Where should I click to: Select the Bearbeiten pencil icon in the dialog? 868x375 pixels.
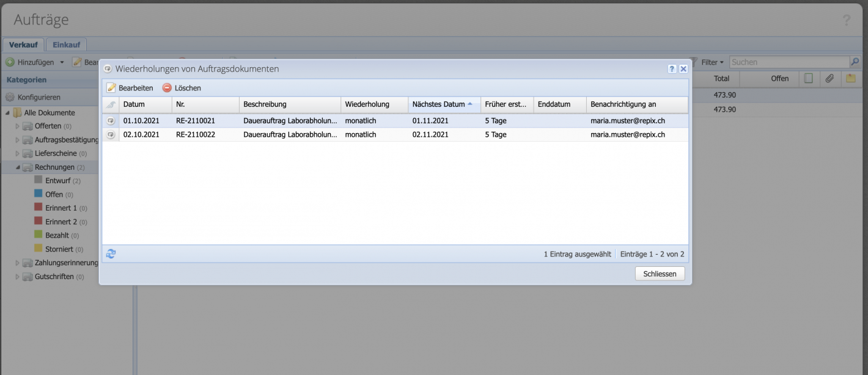pos(112,87)
